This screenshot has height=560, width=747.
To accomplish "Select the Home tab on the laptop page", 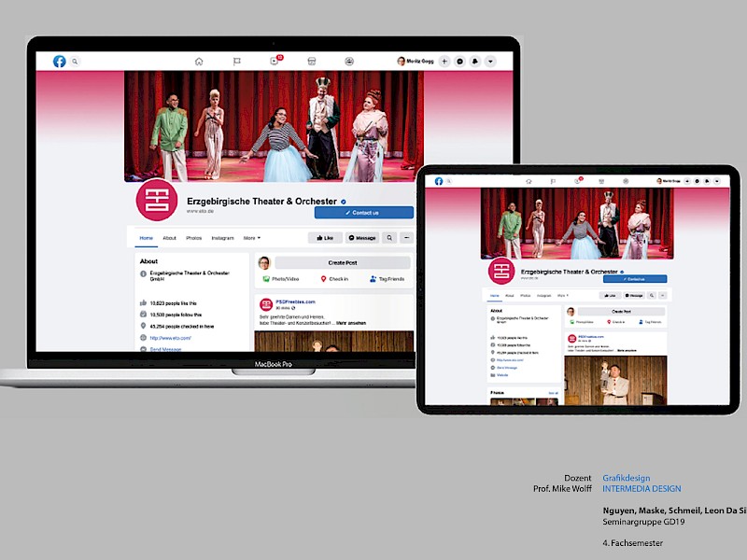I will click(147, 238).
